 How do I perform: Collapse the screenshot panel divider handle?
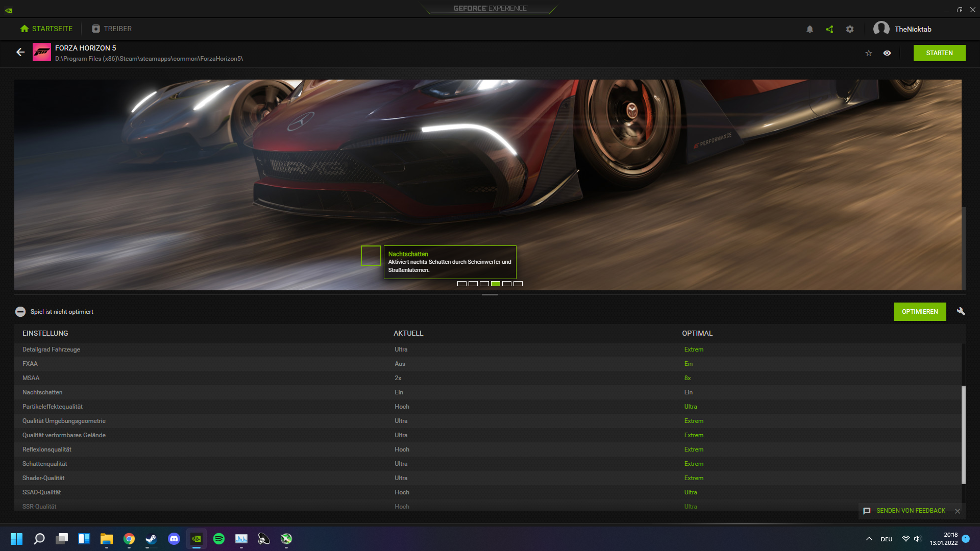(490, 294)
